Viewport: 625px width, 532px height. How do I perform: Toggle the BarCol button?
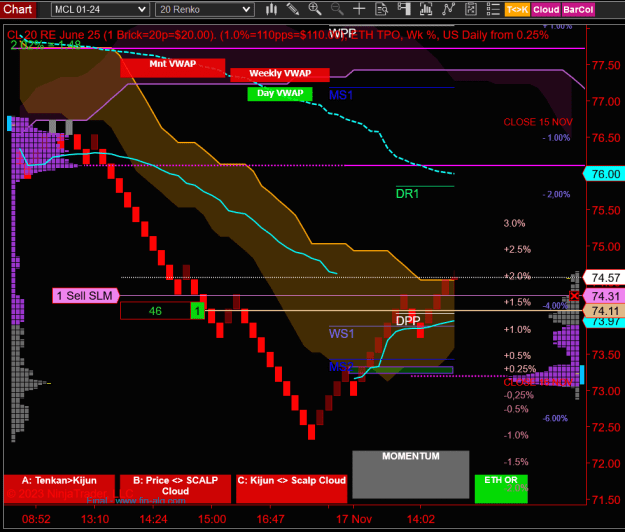[578, 10]
